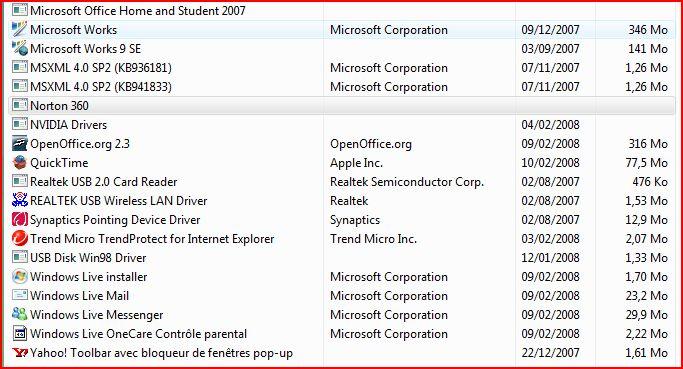
Task: Select MSXML 4.0 SP2 (KB941833) row
Action: click(x=342, y=87)
